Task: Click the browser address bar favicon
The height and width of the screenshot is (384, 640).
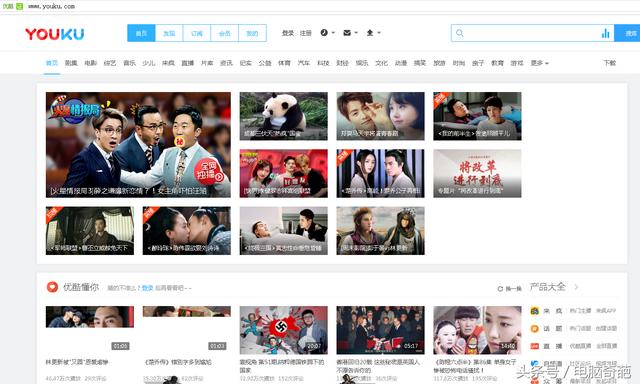Action: pos(20,6)
